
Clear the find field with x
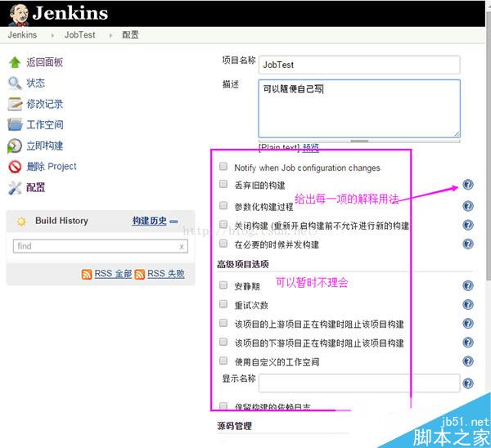pos(182,247)
